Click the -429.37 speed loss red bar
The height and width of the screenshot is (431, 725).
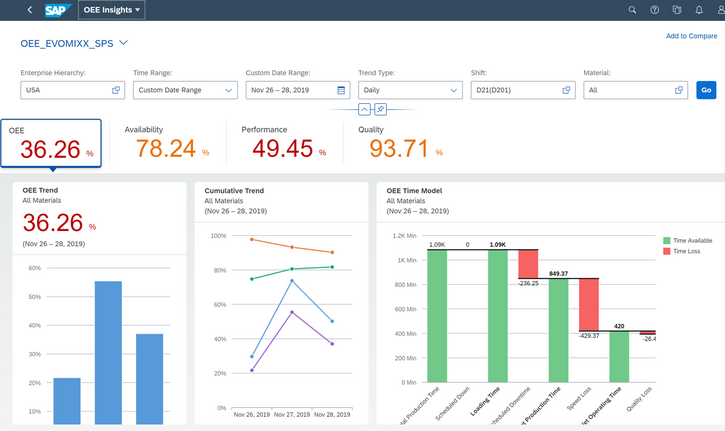coord(589,305)
